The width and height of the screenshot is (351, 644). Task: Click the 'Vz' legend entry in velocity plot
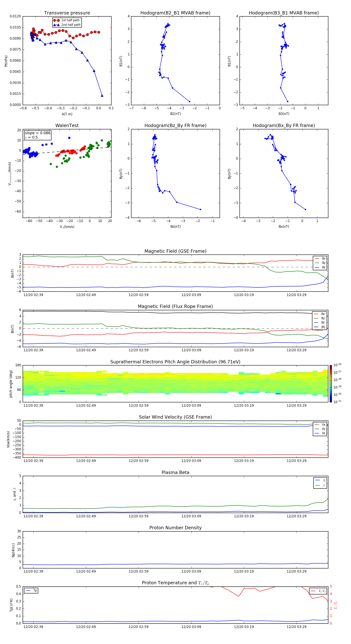tap(320, 433)
